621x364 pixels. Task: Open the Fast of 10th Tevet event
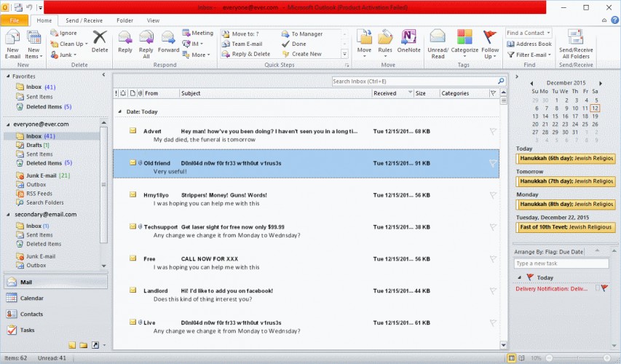click(566, 227)
